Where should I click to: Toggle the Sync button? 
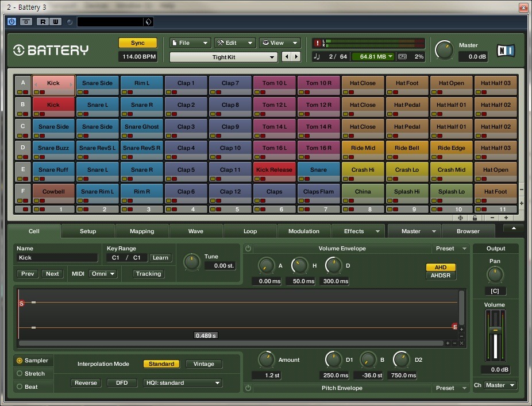tap(138, 42)
